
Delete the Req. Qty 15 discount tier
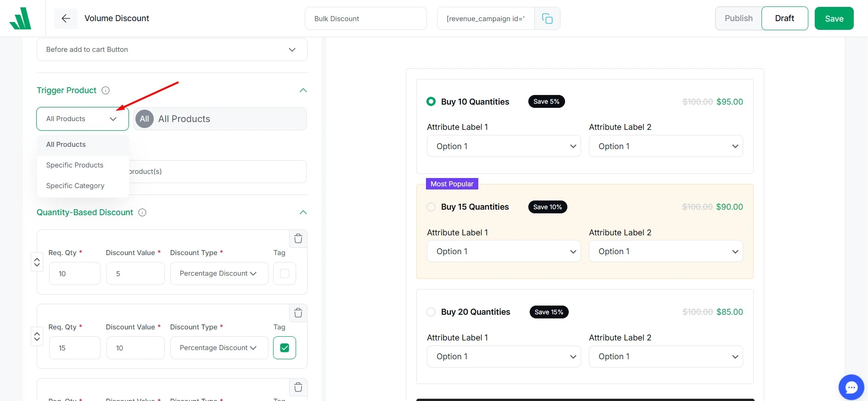[298, 313]
